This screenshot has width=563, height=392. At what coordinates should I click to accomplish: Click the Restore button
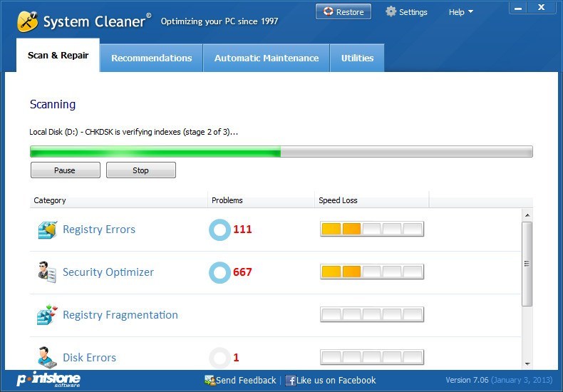[x=344, y=11]
